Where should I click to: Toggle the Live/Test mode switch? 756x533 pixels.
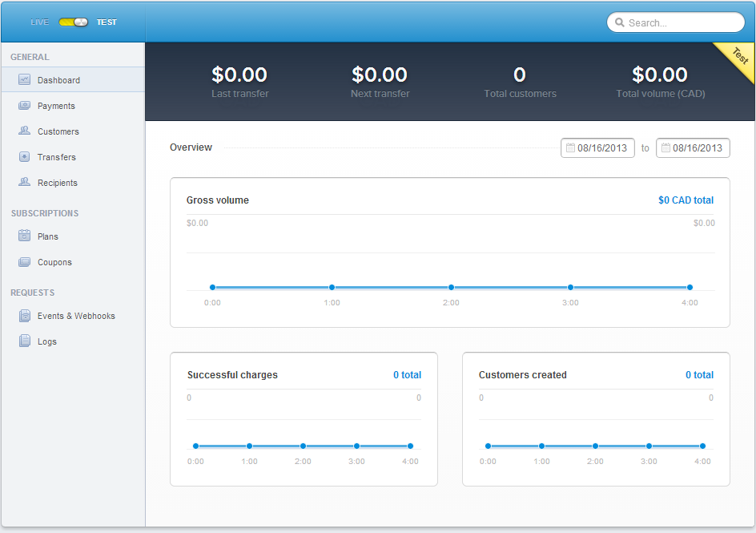click(73, 22)
